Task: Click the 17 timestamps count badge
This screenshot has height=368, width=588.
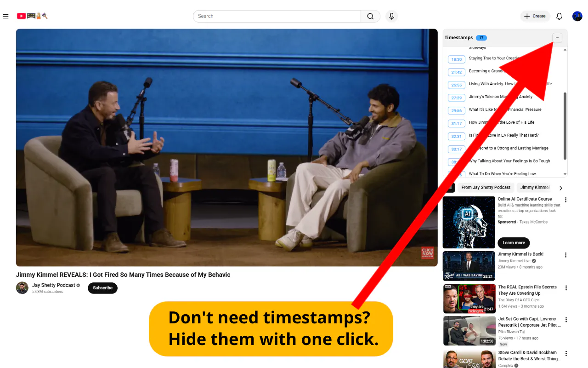Action: (481, 38)
